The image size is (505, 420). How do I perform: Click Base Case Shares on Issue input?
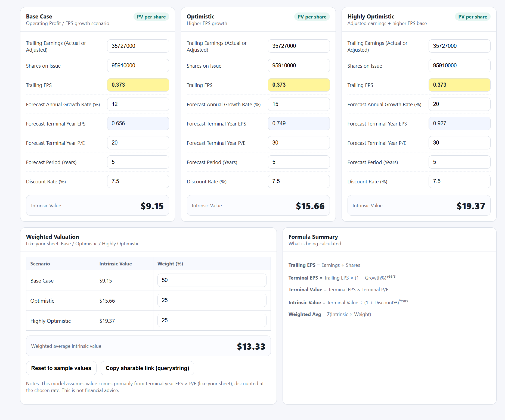[x=138, y=66]
